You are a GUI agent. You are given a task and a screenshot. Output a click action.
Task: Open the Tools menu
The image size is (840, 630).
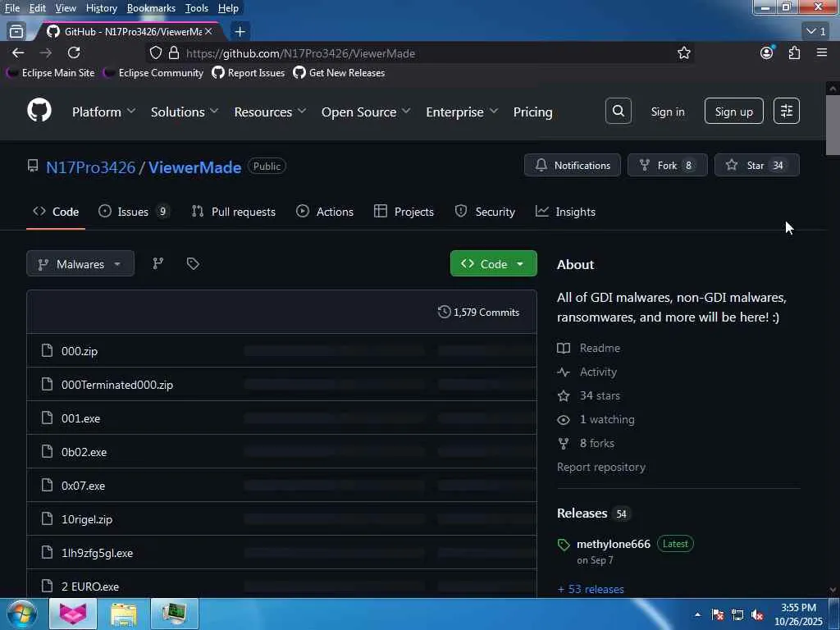(x=197, y=8)
